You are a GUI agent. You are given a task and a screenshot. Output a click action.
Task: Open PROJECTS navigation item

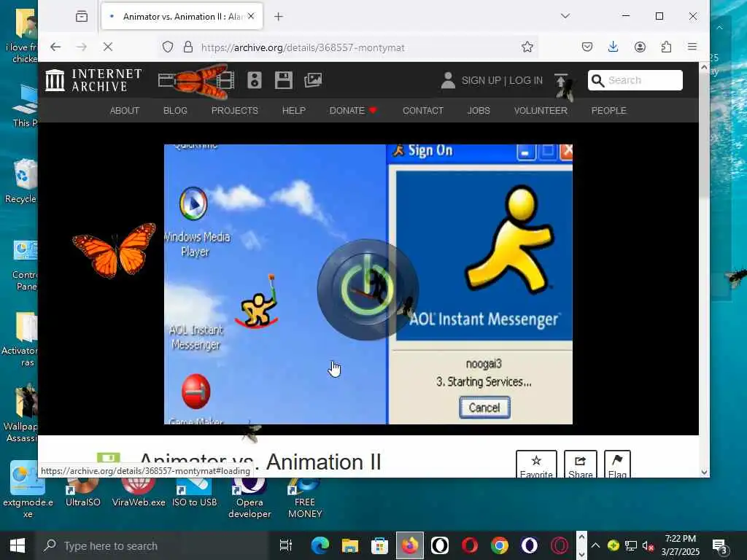(235, 111)
